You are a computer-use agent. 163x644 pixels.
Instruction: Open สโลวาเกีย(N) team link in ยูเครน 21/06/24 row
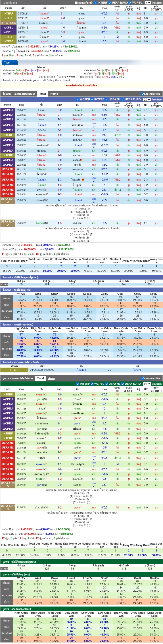[x=42, y=508]
